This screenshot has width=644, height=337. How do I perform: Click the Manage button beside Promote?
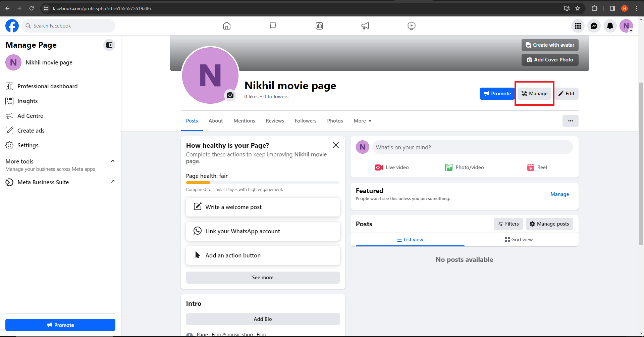pos(534,94)
